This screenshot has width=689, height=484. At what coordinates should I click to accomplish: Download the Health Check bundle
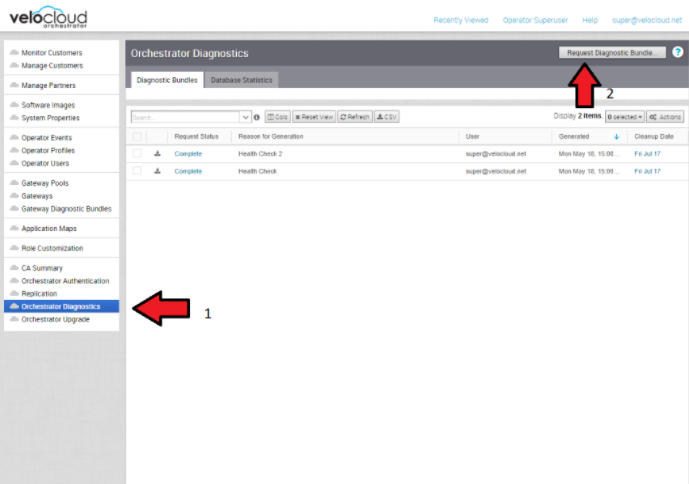click(157, 171)
